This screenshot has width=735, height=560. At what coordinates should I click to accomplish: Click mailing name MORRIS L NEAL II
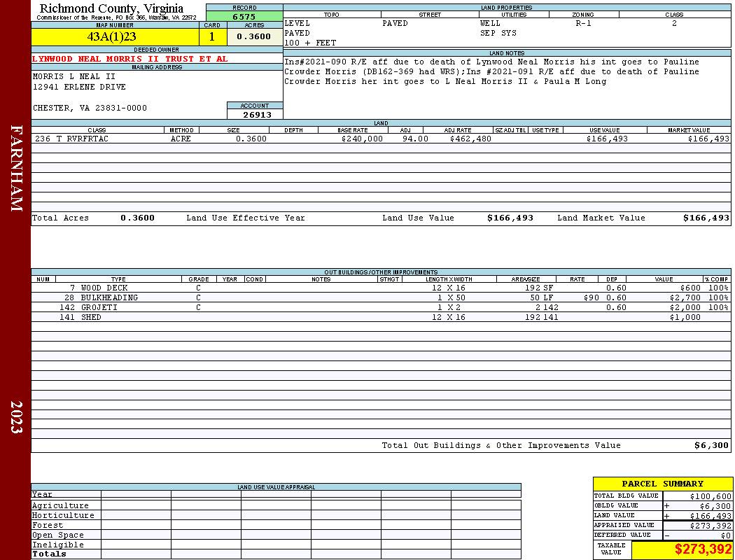pos(74,76)
